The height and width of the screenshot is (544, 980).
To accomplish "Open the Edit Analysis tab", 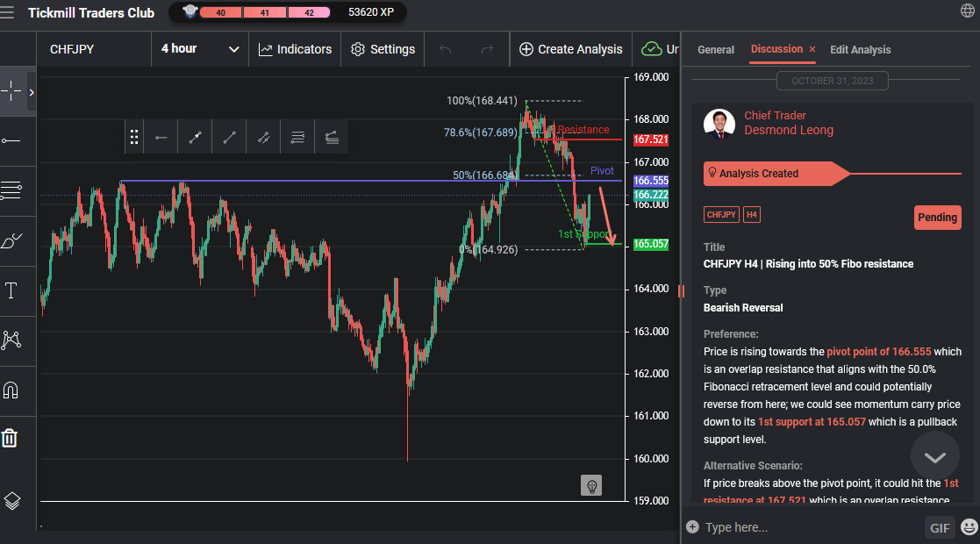I will pyautogui.click(x=860, y=49).
